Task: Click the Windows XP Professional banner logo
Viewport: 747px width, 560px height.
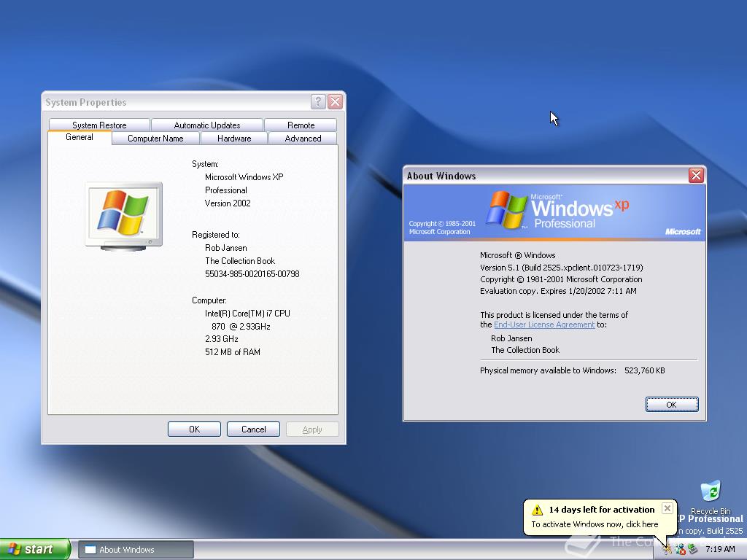Action: click(x=557, y=210)
